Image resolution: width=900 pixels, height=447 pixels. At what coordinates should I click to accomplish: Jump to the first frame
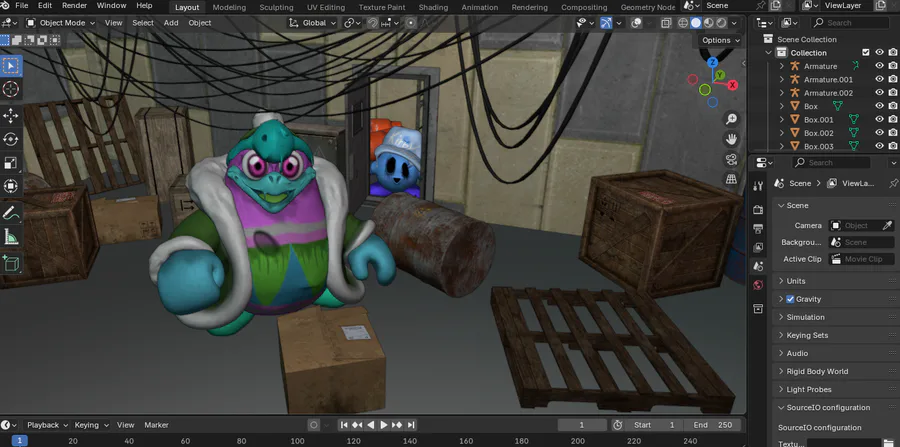click(x=344, y=425)
